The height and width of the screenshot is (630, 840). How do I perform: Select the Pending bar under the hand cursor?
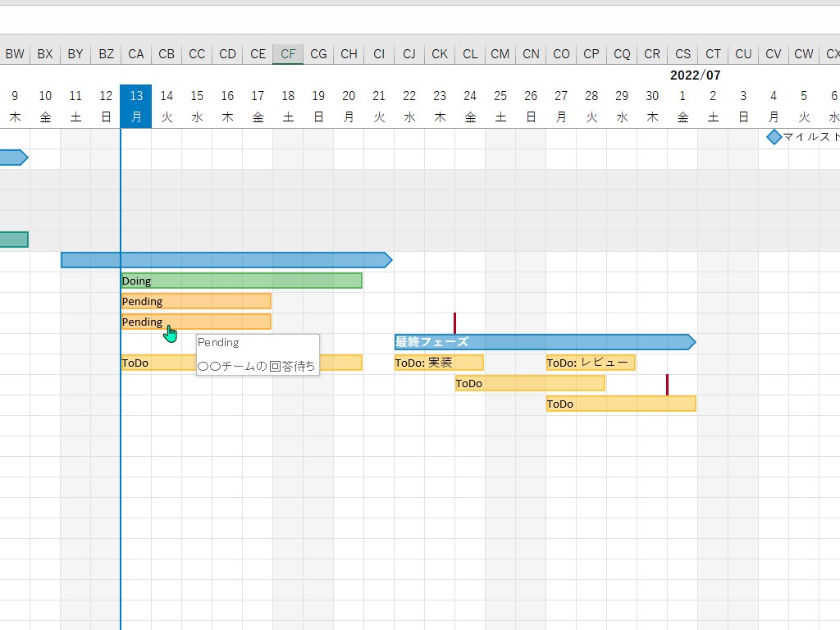(x=196, y=322)
